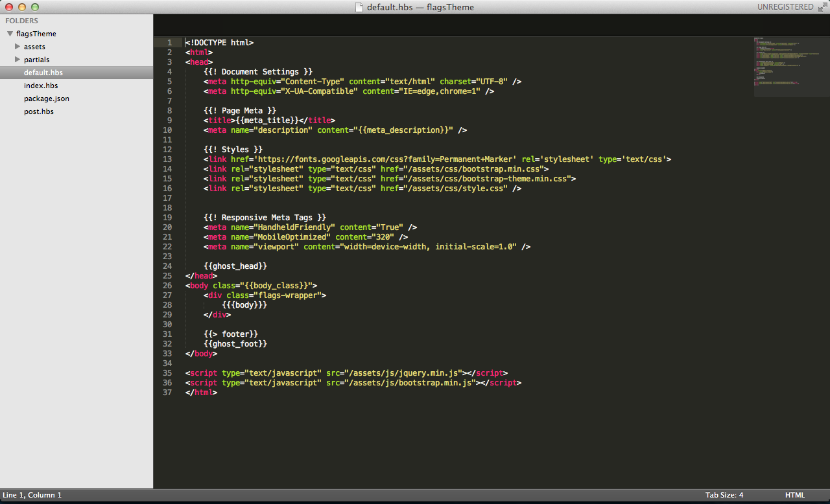Place cursor on <!DOCTYPE html> line
This screenshot has height=504, width=830.
click(x=219, y=43)
